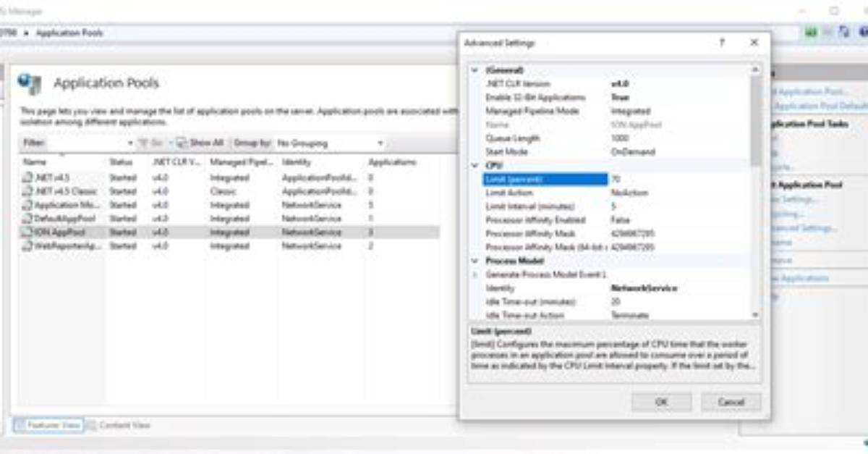868x454 pixels.
Task: Click the WebReporter pool row icon
Action: 27,246
